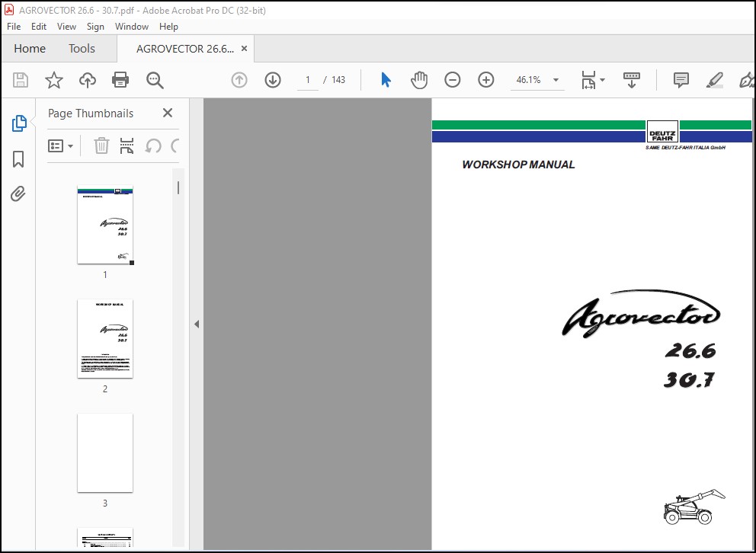Go to the next page arrow
756x553 pixels.
pyautogui.click(x=273, y=80)
